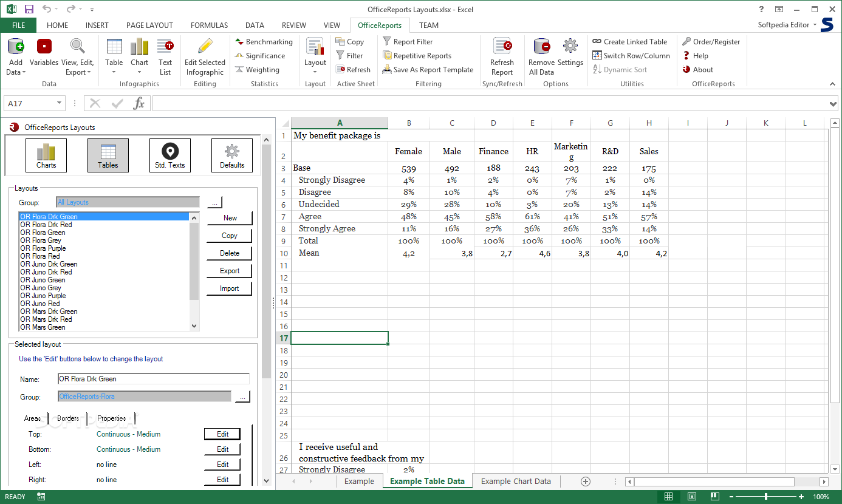The height and width of the screenshot is (504, 842).
Task: Select the Charts layout category
Action: pos(46,155)
